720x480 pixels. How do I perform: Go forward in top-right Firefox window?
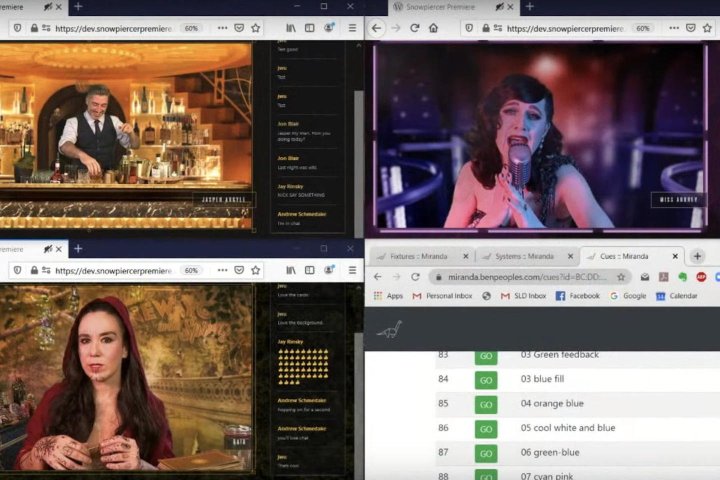(x=396, y=28)
